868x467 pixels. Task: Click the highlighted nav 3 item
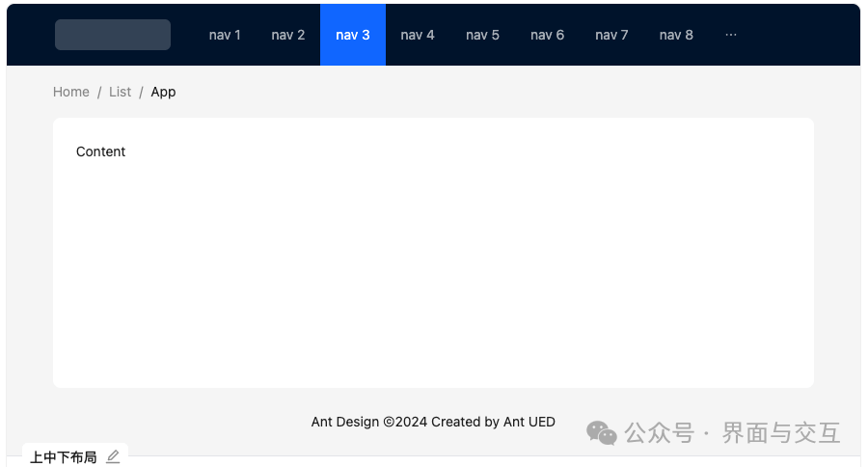pyautogui.click(x=353, y=35)
